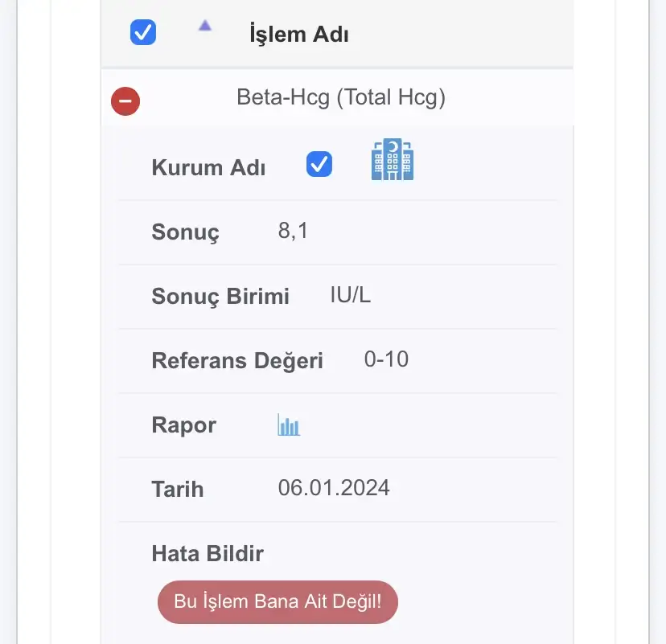
Task: Click the Kurum Adı label
Action: coord(208,167)
